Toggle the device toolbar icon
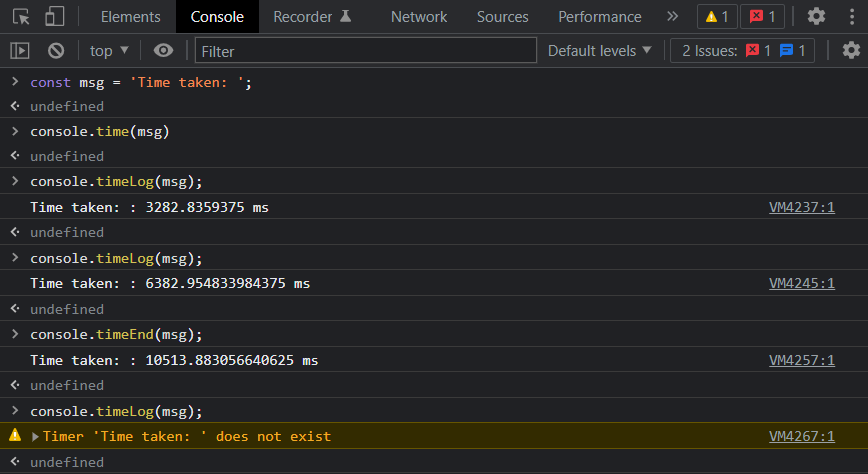Viewport: 868px width, 474px height. [54, 17]
